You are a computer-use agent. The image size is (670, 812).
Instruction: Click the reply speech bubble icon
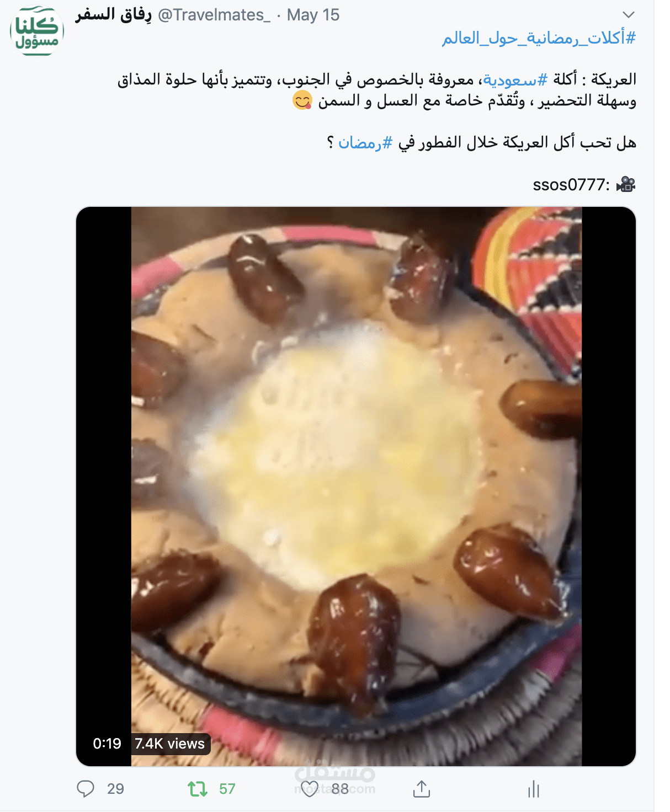(86, 789)
